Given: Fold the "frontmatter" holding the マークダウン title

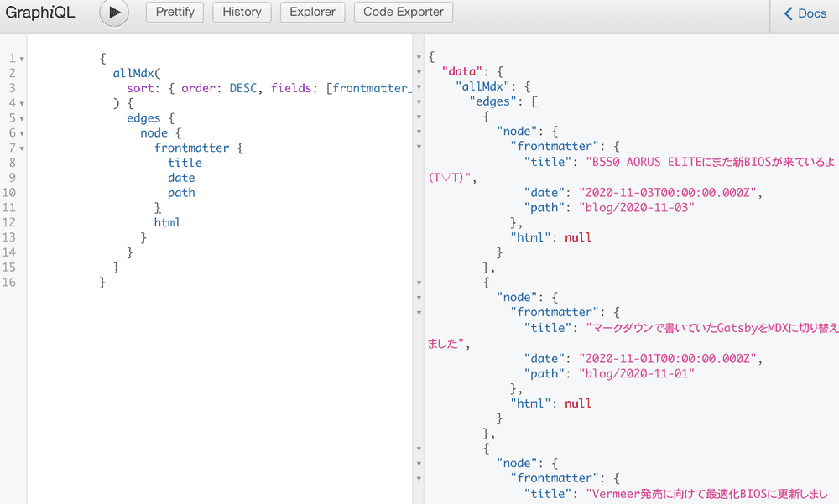Looking at the screenshot, I should [x=419, y=313].
